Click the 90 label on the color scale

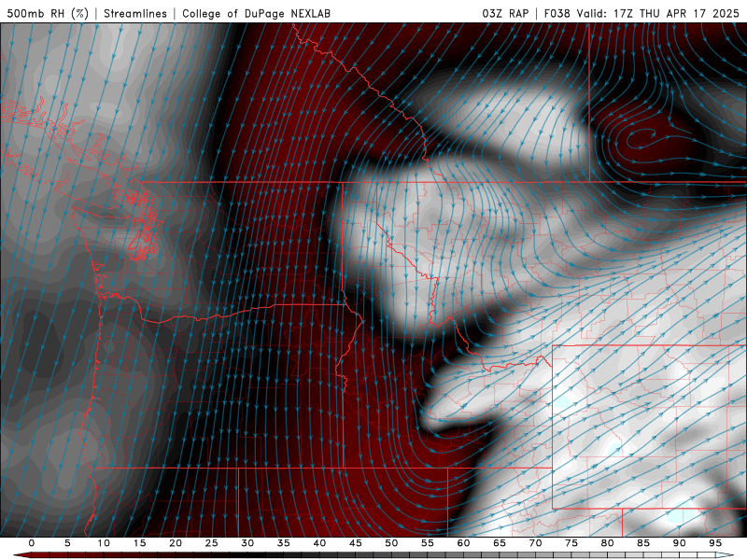(680, 543)
